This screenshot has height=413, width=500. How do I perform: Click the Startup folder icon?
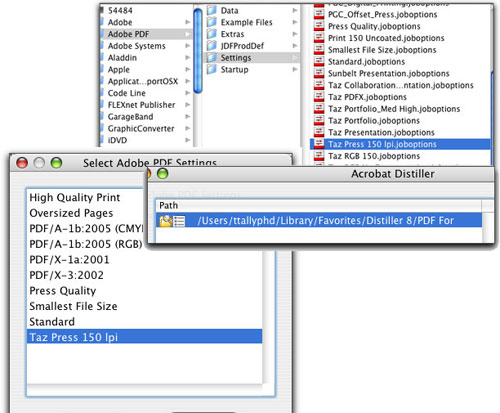[x=212, y=69]
